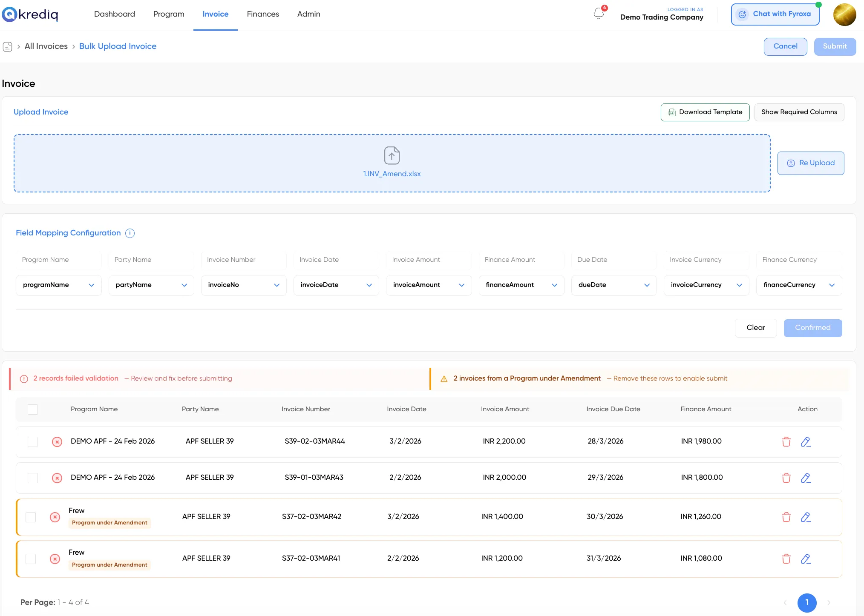Navigate to All Invoices breadcrumb

46,46
